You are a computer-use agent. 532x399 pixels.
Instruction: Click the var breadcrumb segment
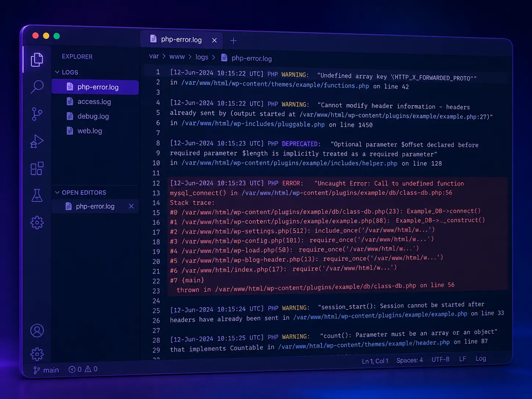pyautogui.click(x=154, y=56)
